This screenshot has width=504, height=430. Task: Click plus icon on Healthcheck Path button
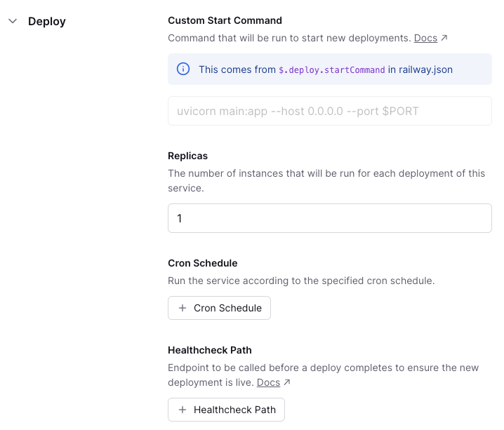pyautogui.click(x=183, y=410)
